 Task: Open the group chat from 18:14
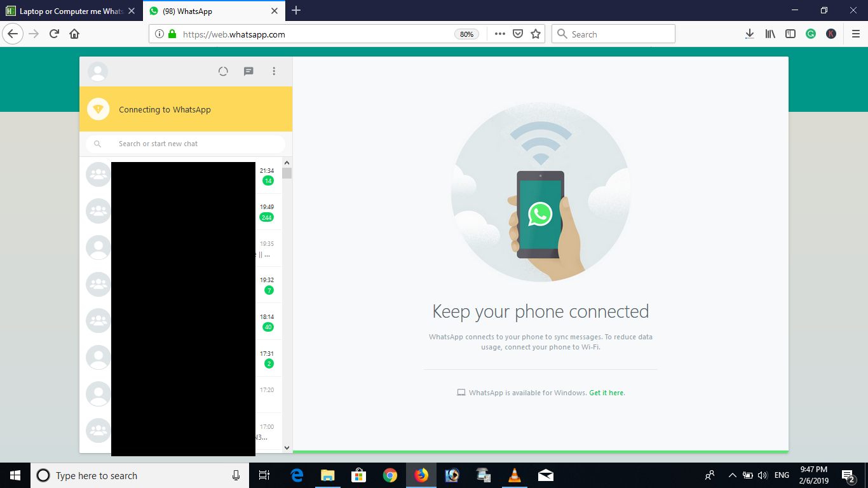[x=180, y=321]
